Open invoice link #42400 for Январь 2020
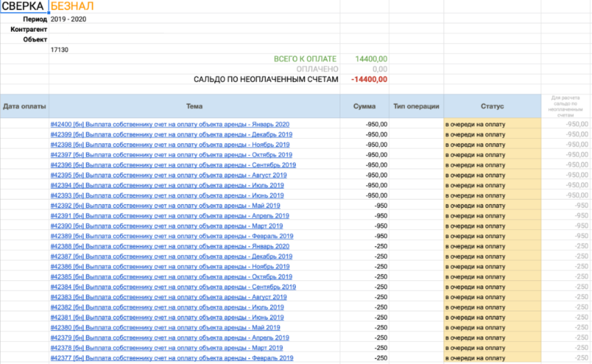The height and width of the screenshot is (364, 592). click(170, 124)
